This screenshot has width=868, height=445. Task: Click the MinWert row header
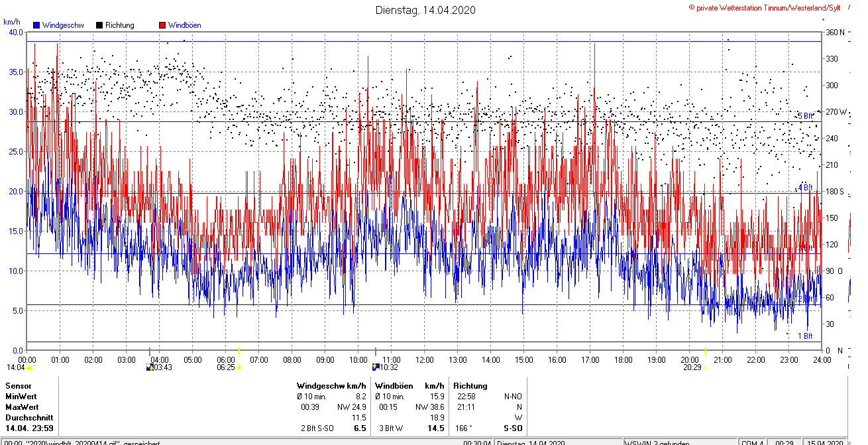coord(22,396)
